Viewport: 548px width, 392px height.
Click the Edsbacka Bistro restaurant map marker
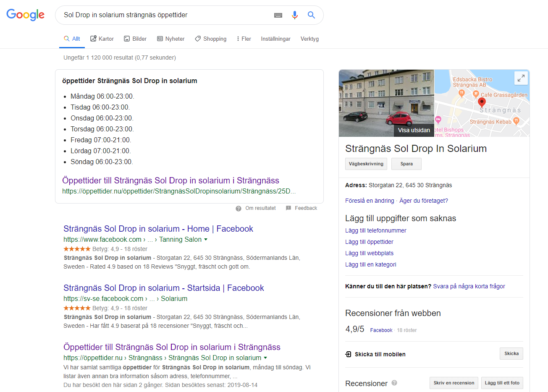pos(461,93)
